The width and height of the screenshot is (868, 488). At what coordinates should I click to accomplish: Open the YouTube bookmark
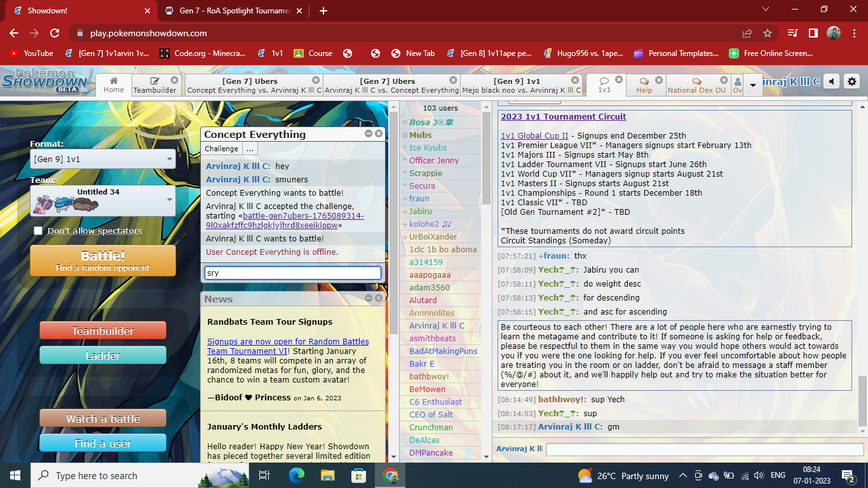pos(31,53)
